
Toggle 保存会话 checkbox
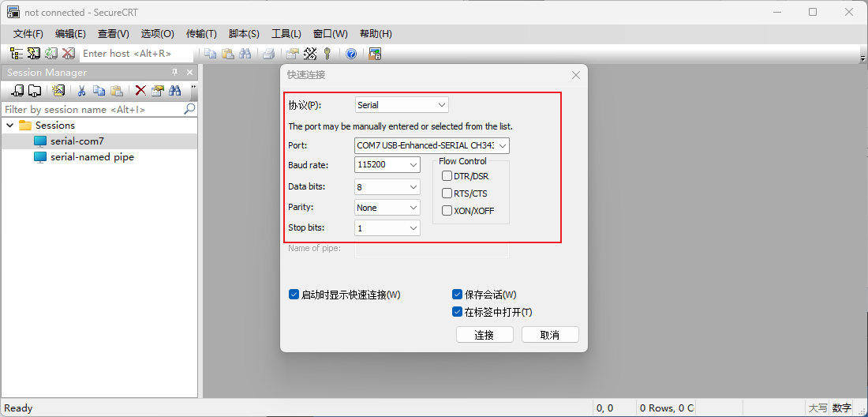coord(457,295)
